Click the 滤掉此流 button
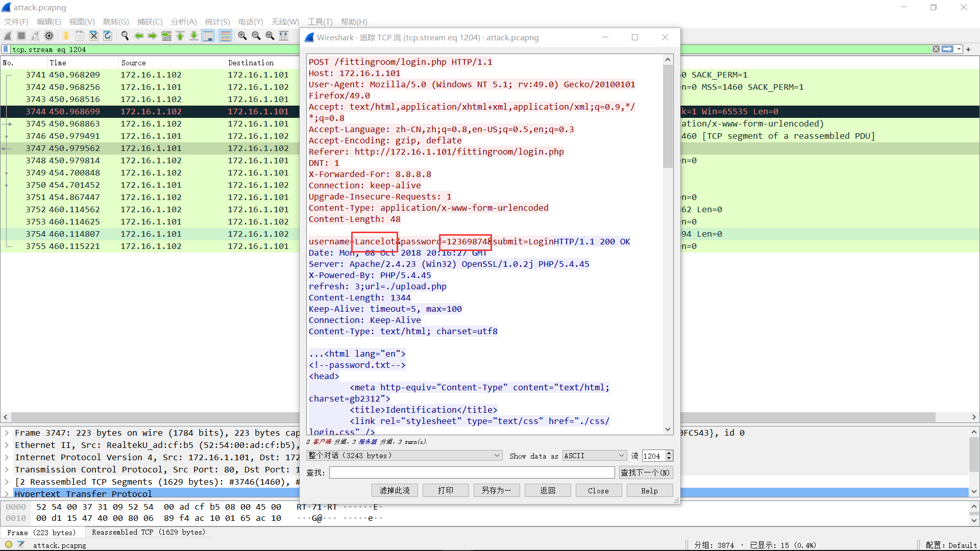980x551 pixels. [395, 490]
